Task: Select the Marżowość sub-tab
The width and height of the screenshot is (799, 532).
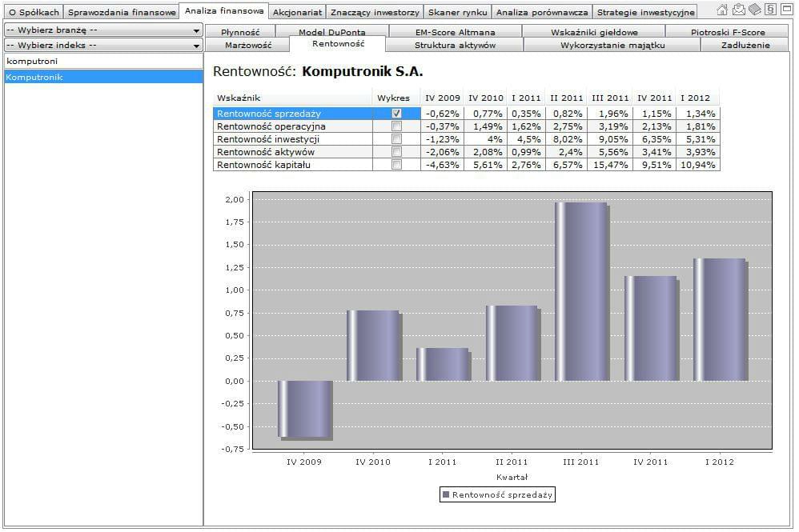Action: pos(247,46)
